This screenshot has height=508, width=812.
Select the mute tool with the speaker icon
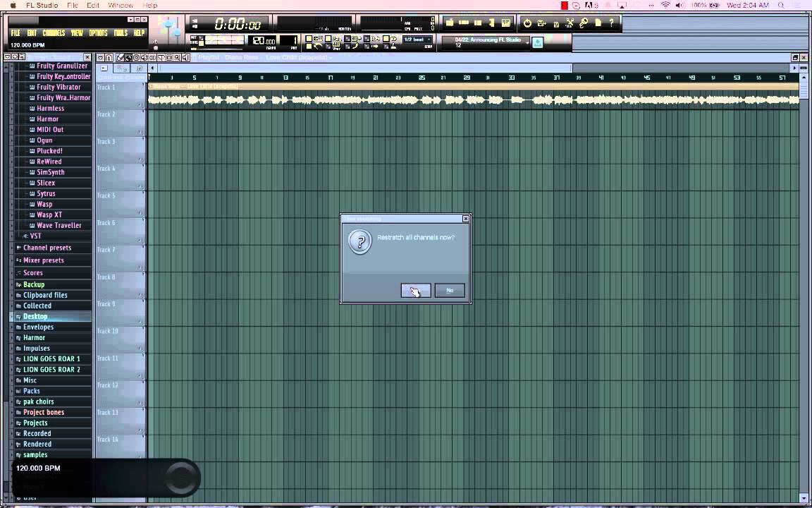pos(144,58)
